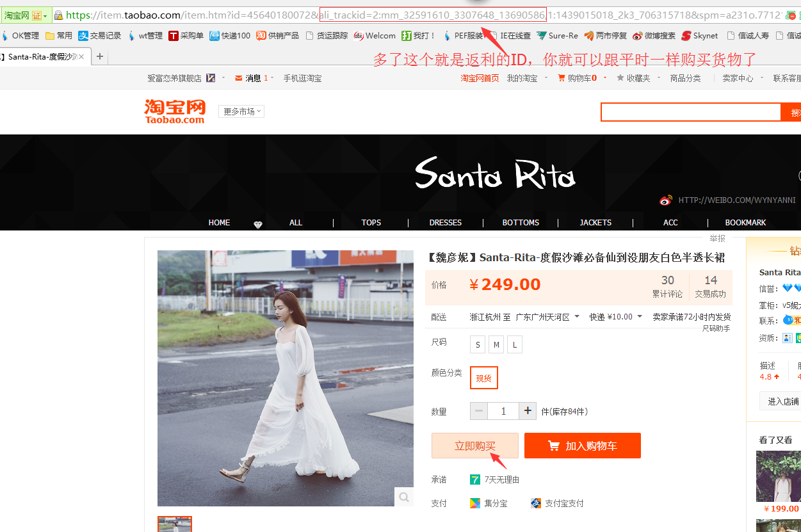The image size is (801, 532).
Task: Add item to cart with 加入购物车
Action: (x=583, y=446)
